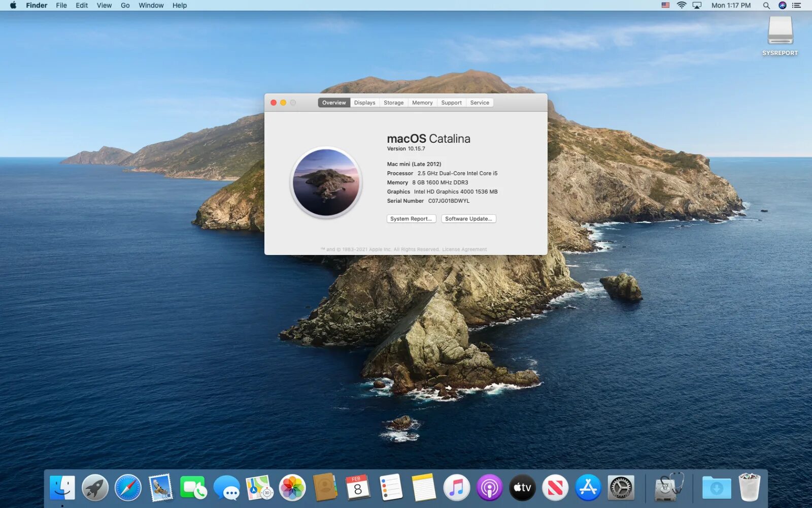812x508 pixels.
Task: Open Safari compass icon in Dock
Action: pyautogui.click(x=128, y=488)
